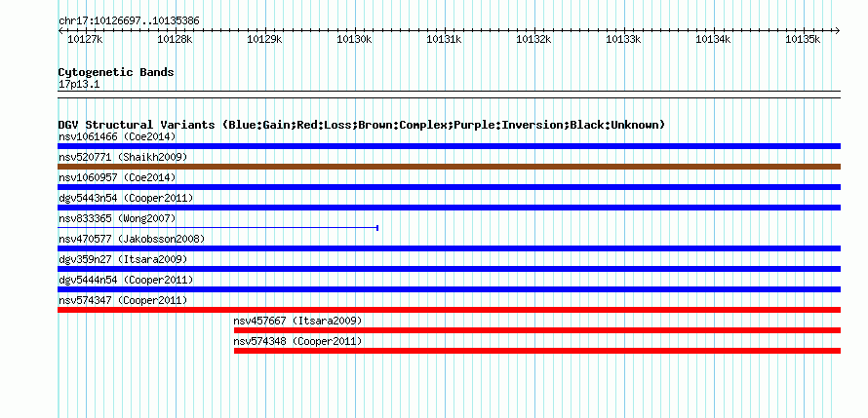Click the DGV Structural Variants track title
This screenshot has width=868, height=418.
tap(362, 125)
